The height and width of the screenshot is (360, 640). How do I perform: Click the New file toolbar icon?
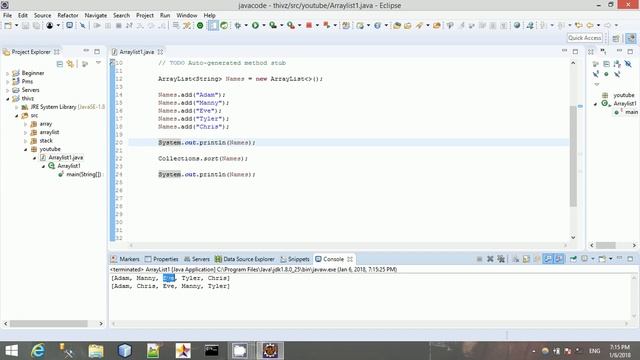click(x=8, y=25)
